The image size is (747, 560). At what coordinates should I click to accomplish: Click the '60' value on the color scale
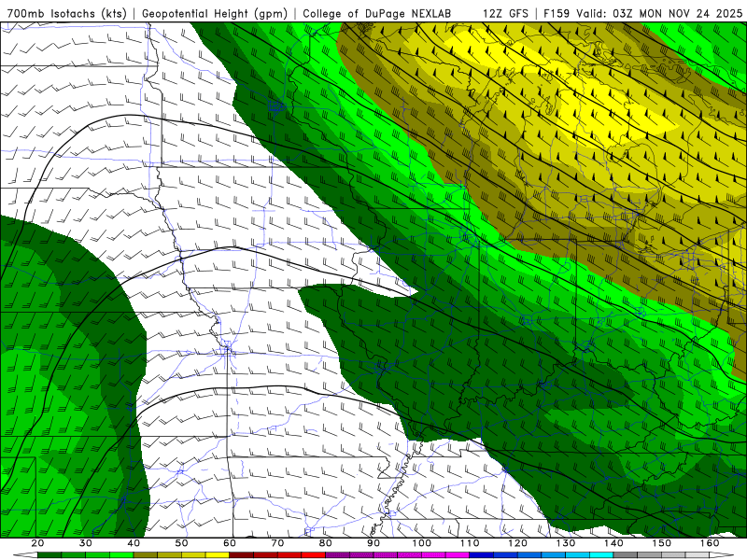(x=230, y=543)
